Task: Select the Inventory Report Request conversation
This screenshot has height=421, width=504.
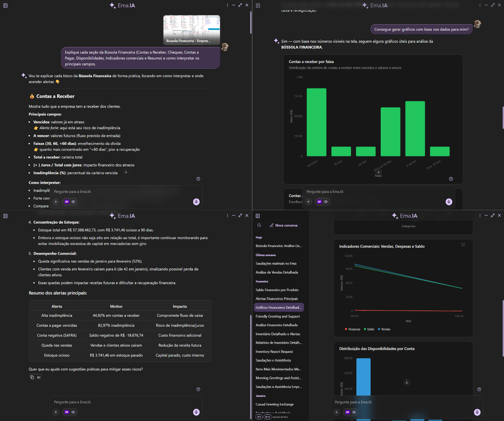Action: click(x=274, y=351)
